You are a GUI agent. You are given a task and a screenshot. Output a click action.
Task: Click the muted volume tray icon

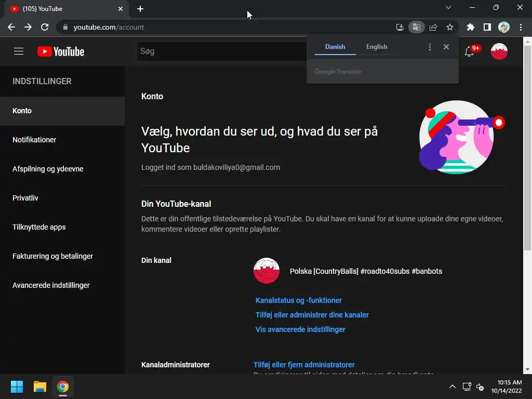480,387
